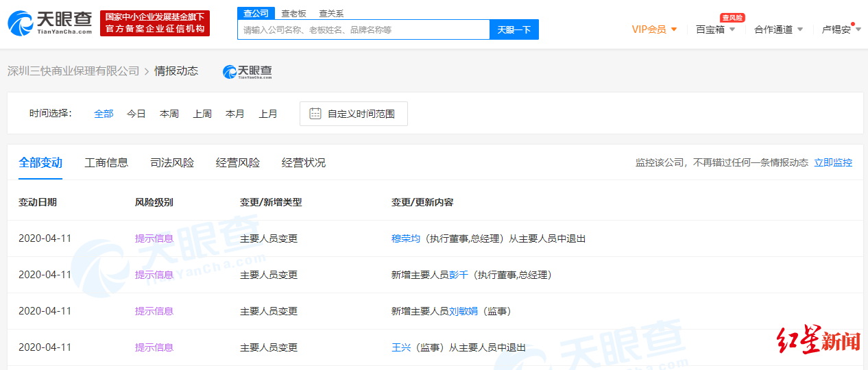The image size is (868, 370).
Task: Select the 今日 time filter
Action: [x=136, y=114]
